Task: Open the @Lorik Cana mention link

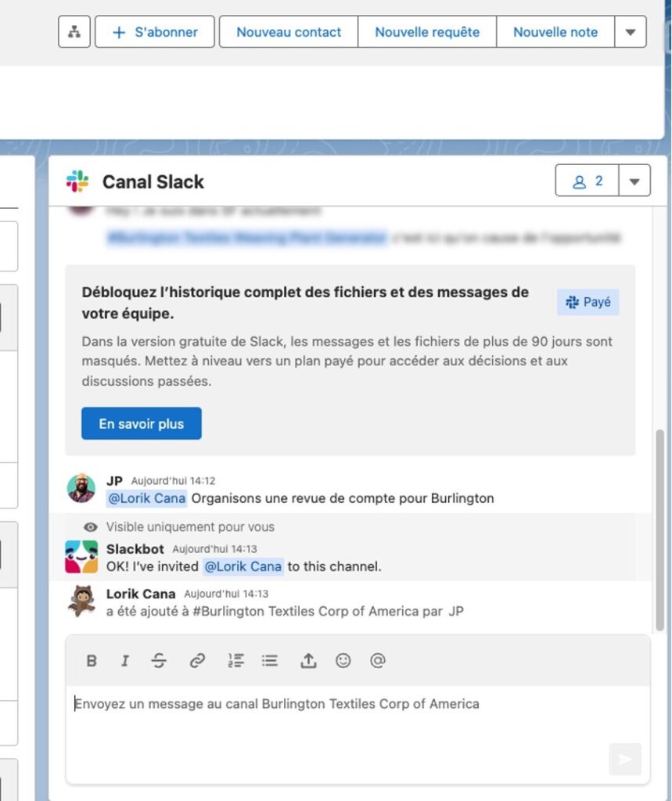Action: (146, 498)
